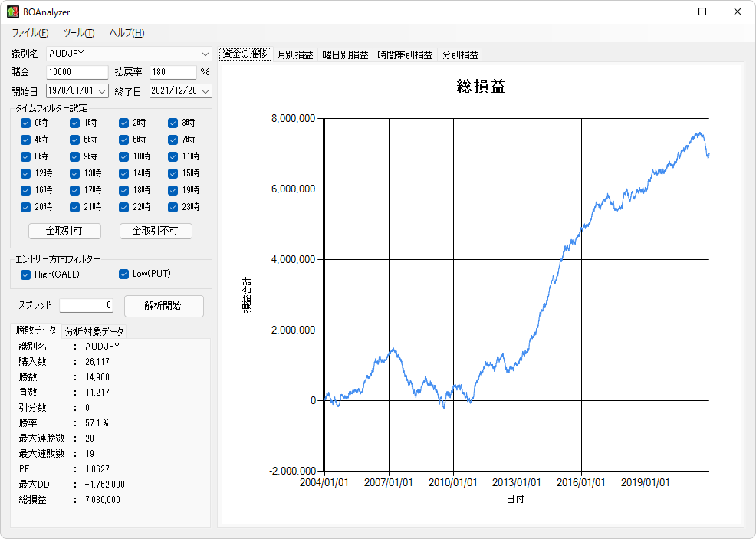The height and width of the screenshot is (539, 756).
Task: Open the ツール(T) menu
Action: (79, 33)
